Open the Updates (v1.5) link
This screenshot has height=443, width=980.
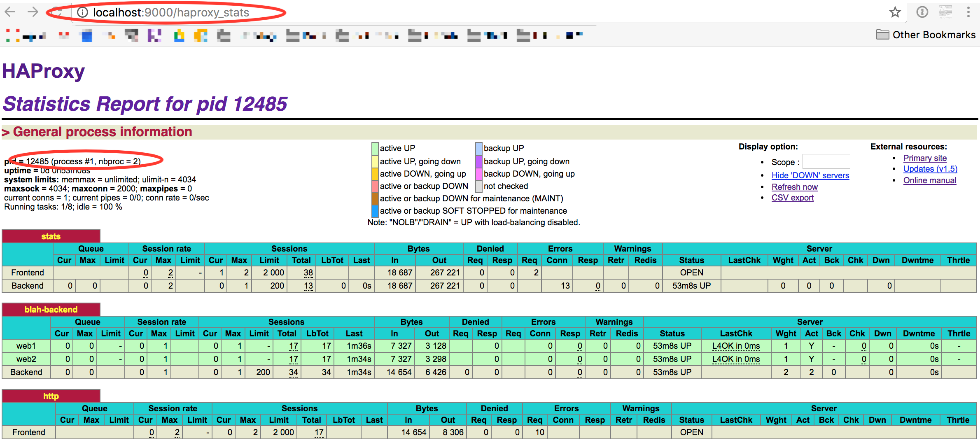(930, 169)
